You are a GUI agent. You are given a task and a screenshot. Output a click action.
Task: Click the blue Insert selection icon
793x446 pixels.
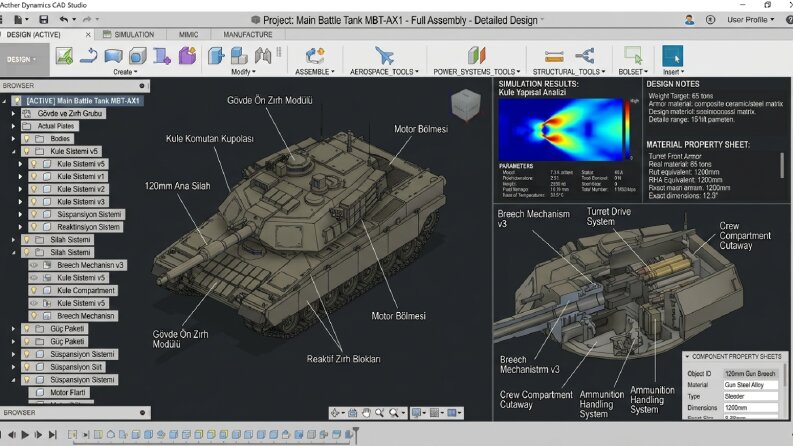672,56
